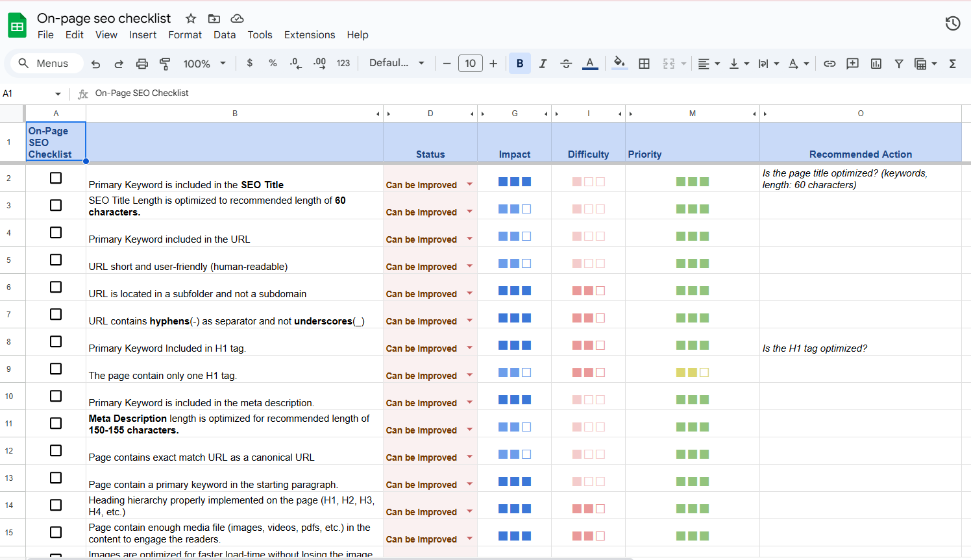Open the Format menu
971x560 pixels.
click(x=185, y=35)
